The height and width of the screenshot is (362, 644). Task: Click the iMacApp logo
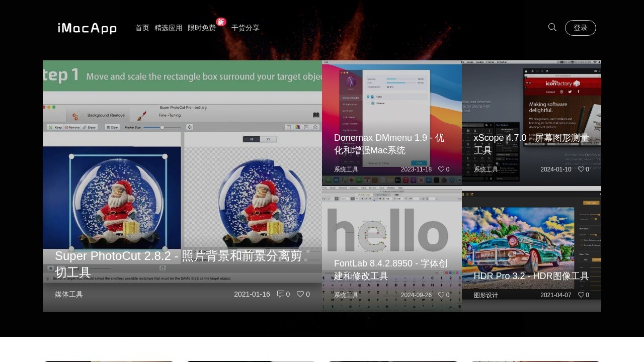(87, 28)
